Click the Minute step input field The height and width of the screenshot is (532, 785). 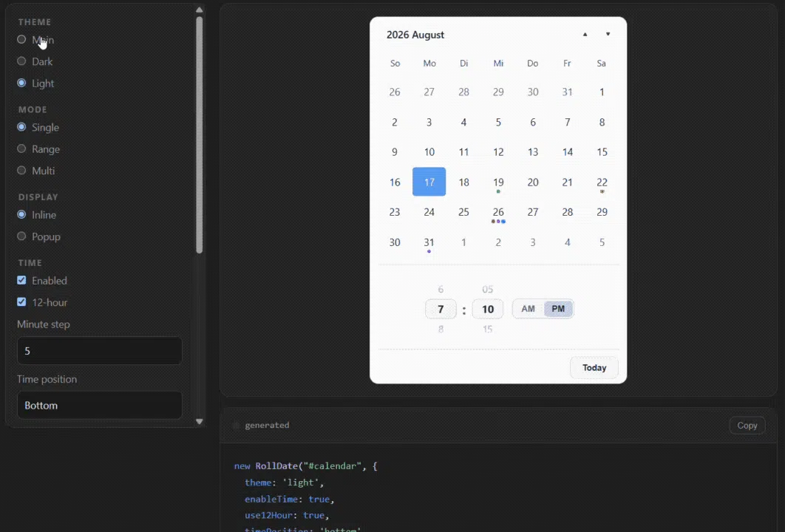coord(100,351)
